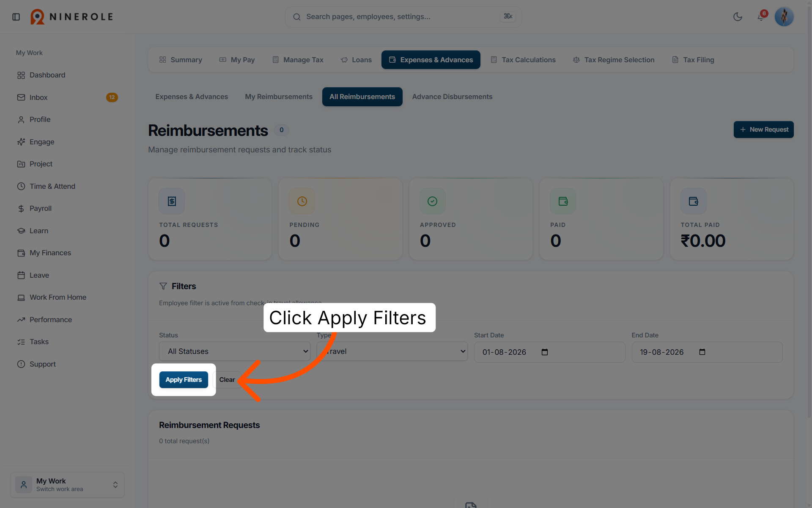Open the Start Date calendar picker
This screenshot has width=812, height=508.
(545, 352)
